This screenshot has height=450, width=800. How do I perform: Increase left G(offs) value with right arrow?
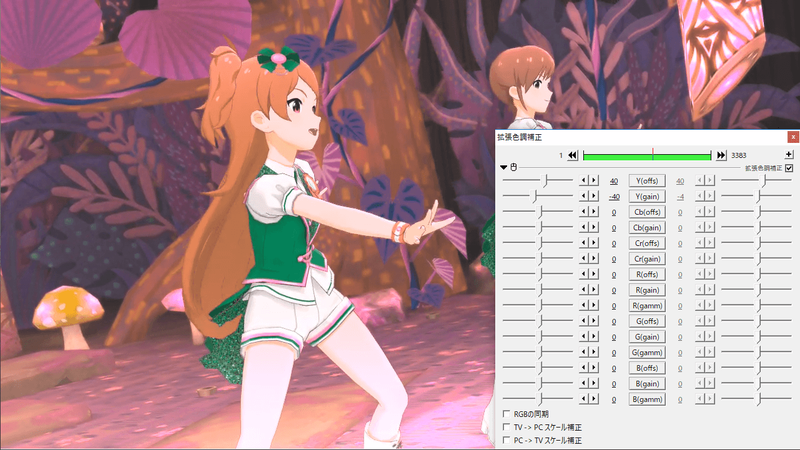[x=593, y=320]
